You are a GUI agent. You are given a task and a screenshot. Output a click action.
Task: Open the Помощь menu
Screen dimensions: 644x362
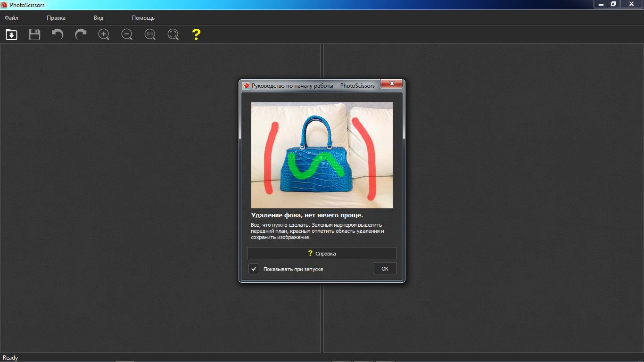tap(143, 18)
